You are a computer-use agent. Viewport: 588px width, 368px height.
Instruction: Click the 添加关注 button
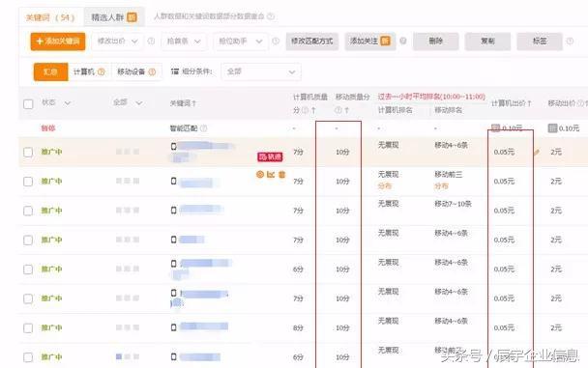370,42
